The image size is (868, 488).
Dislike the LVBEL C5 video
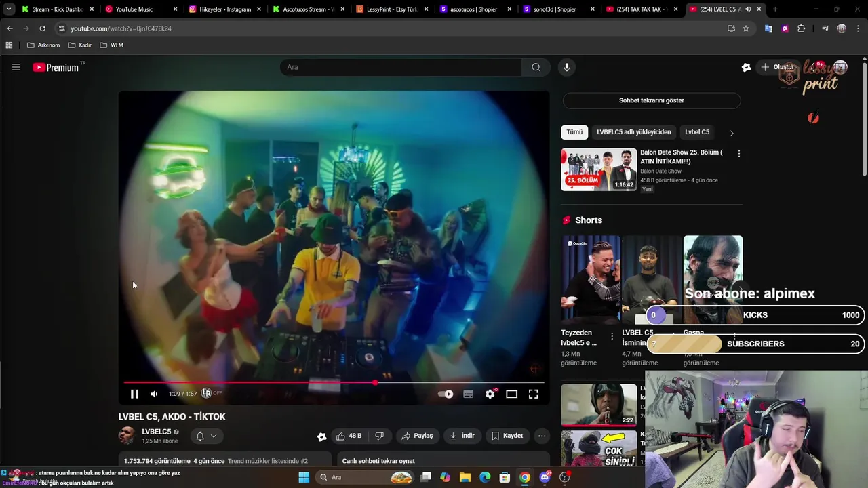click(379, 436)
